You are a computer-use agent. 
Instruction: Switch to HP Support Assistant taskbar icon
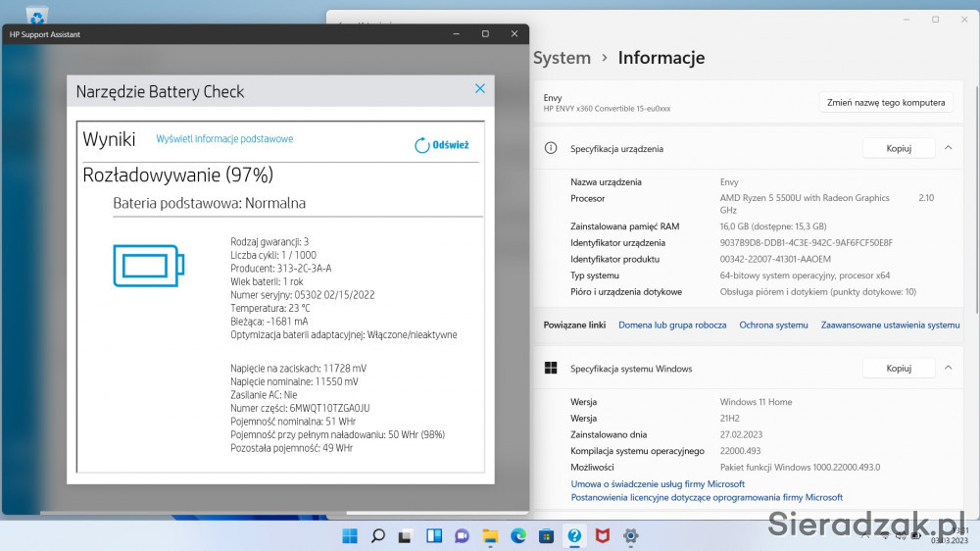pos(574,536)
